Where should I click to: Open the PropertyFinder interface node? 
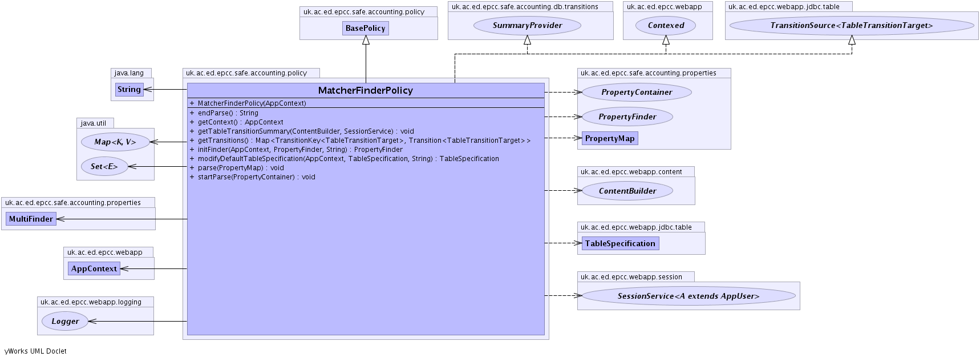pos(627,117)
